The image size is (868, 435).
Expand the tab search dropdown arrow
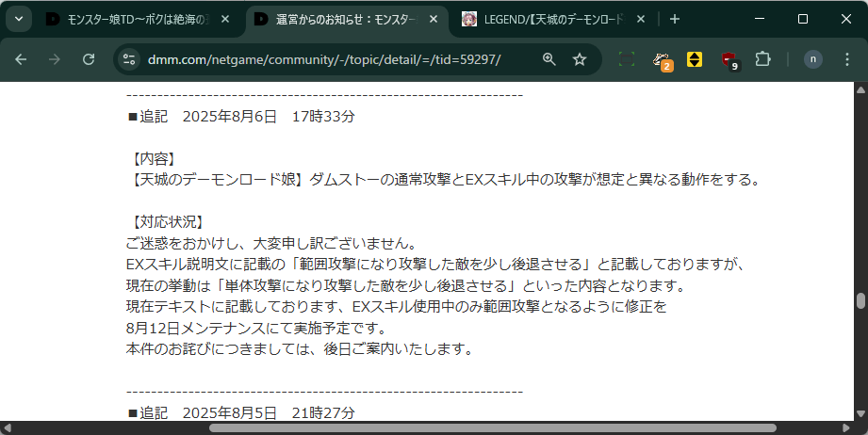[x=19, y=20]
